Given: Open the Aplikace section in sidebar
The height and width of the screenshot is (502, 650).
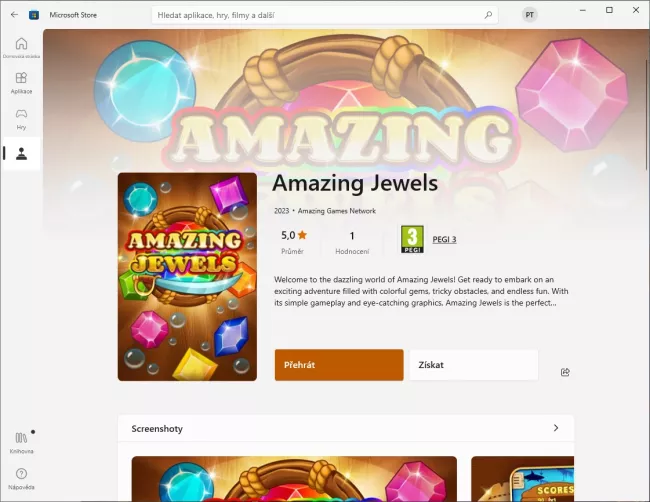Looking at the screenshot, I should 21,83.
